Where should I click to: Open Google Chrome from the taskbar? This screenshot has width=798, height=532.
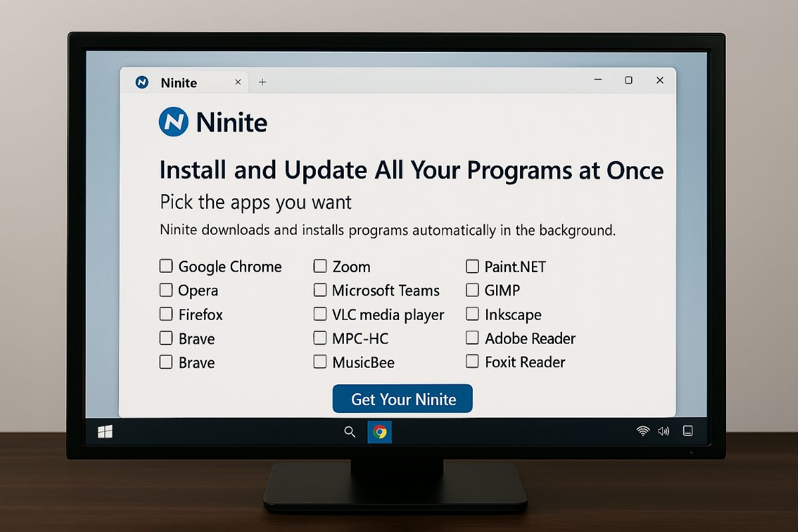point(380,432)
